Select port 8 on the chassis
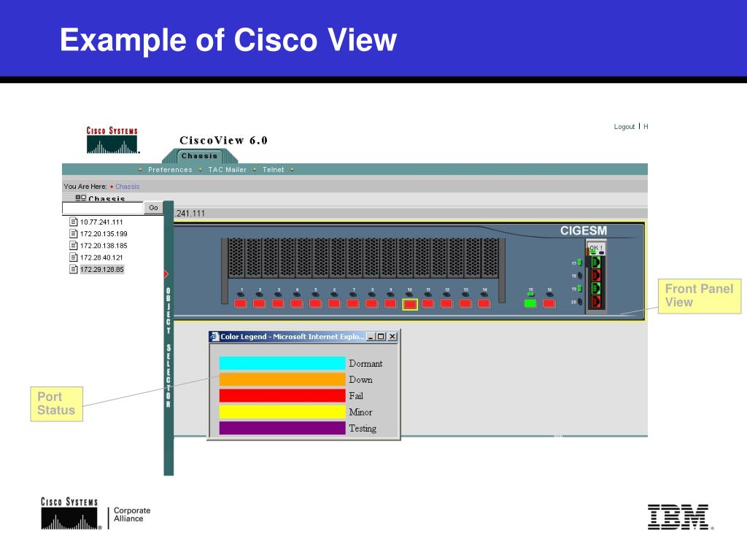The height and width of the screenshot is (560, 747). click(x=371, y=303)
